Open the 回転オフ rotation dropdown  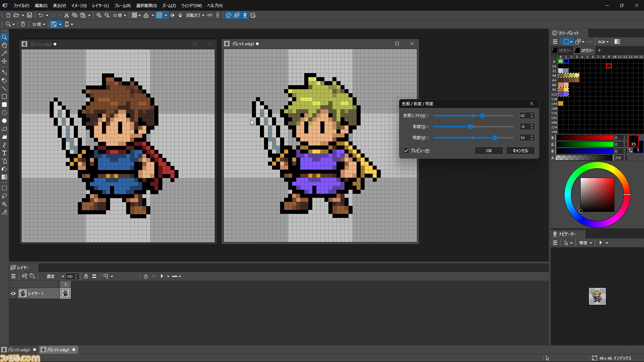coord(195,15)
